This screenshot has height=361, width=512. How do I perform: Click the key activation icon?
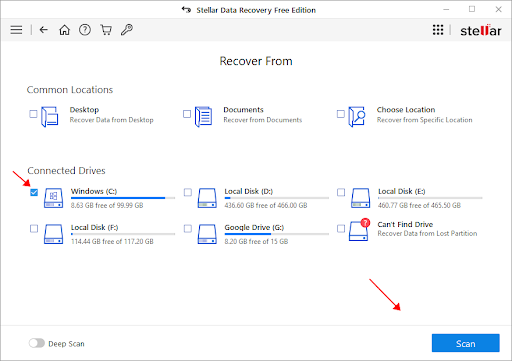pyautogui.click(x=127, y=30)
